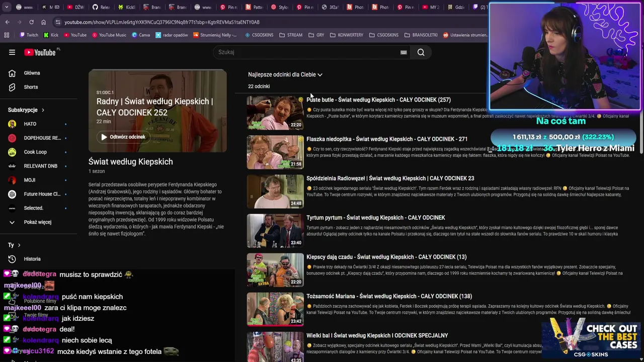Screen dimensions: 644x362
Task: Open the GRY bookmarks folder
Action: (316, 35)
